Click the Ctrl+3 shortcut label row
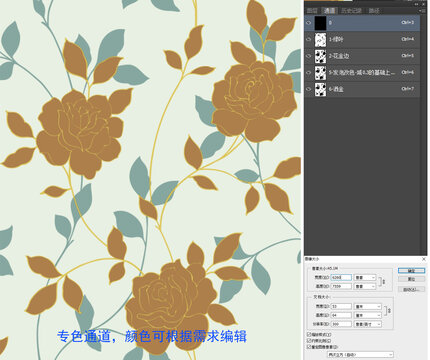This screenshot has width=430, height=360. pos(407,23)
